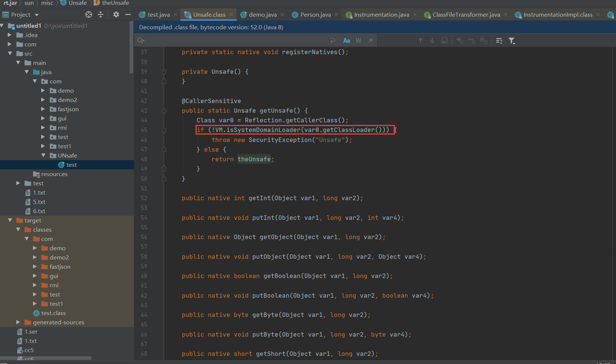The image size is (616, 364).
Task: Click the select all occurrences icon
Action: click(445, 40)
